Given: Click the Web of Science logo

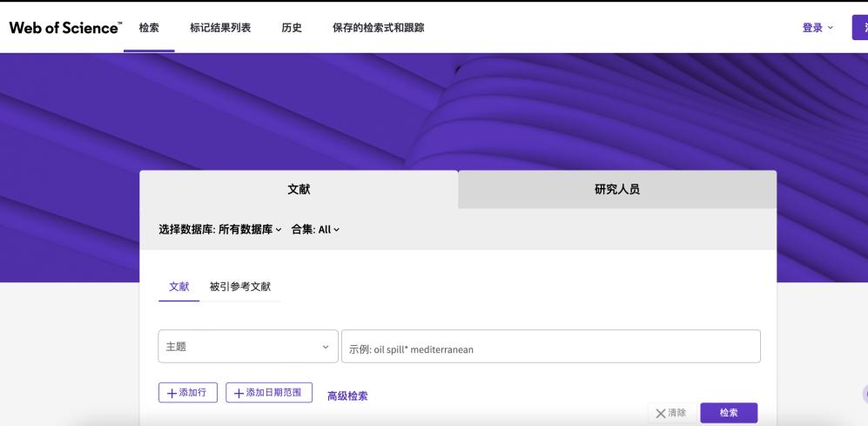Looking at the screenshot, I should click(65, 28).
